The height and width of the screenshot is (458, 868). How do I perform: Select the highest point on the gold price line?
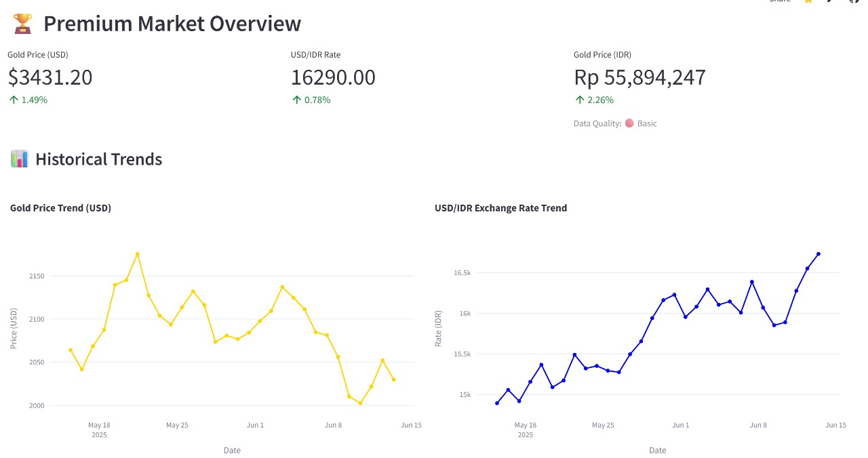click(x=137, y=254)
